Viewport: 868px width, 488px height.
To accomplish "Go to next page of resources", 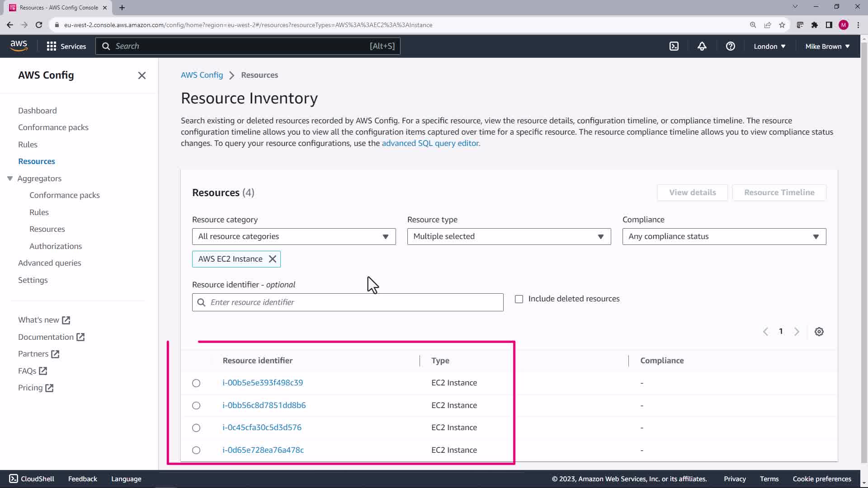I will coord(797,332).
